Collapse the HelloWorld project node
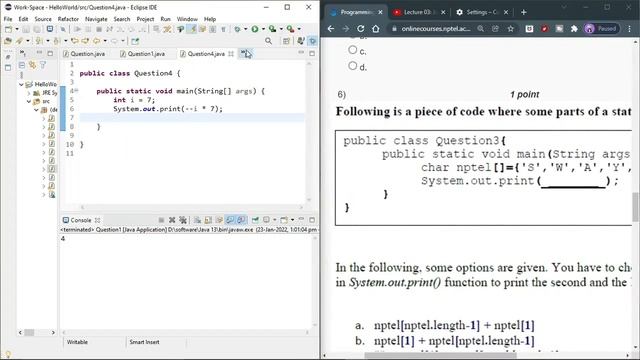The width and height of the screenshot is (640, 360). [21, 84]
